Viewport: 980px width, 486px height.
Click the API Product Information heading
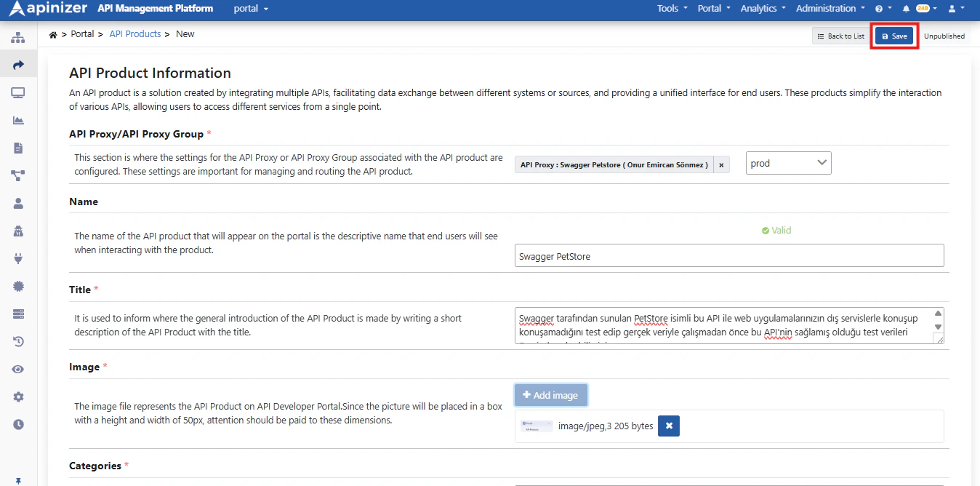tap(150, 73)
